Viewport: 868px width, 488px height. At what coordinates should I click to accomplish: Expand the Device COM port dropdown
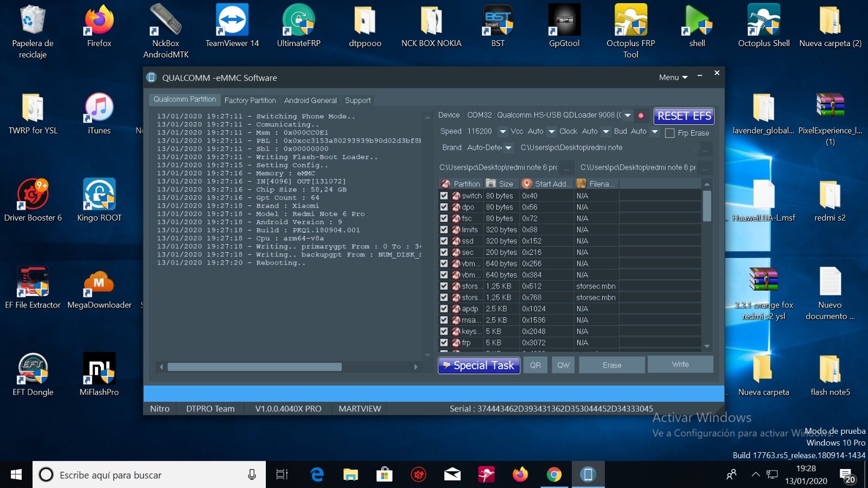628,115
